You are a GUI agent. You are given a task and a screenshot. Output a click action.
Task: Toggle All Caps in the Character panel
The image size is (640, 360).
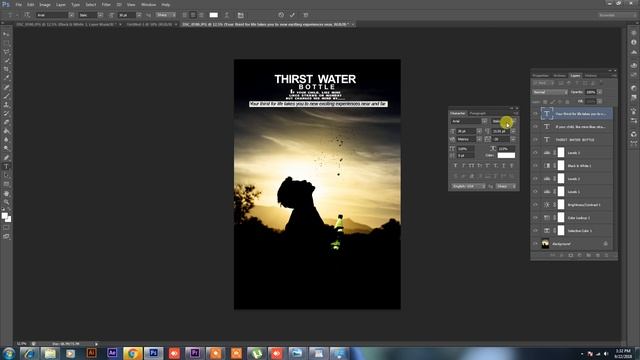(471, 166)
